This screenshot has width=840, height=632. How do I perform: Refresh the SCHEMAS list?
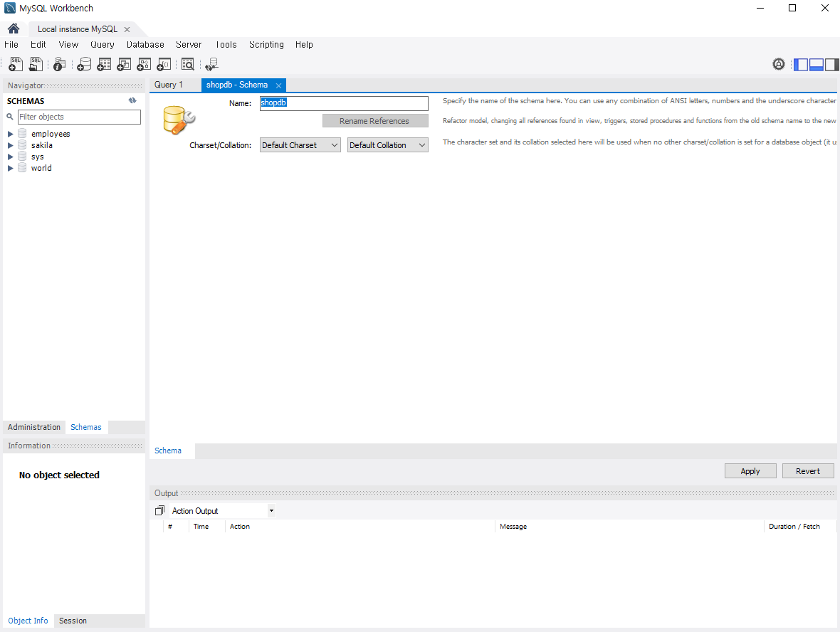click(132, 100)
